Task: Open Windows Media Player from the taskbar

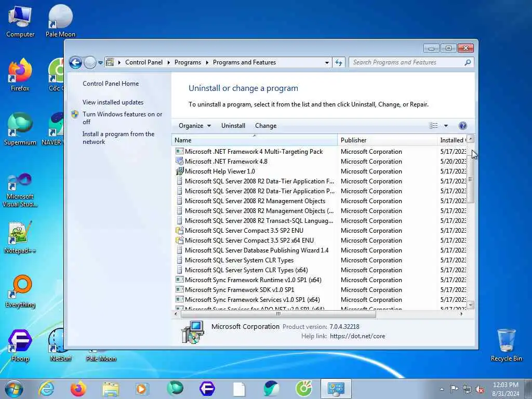Action: click(x=142, y=389)
